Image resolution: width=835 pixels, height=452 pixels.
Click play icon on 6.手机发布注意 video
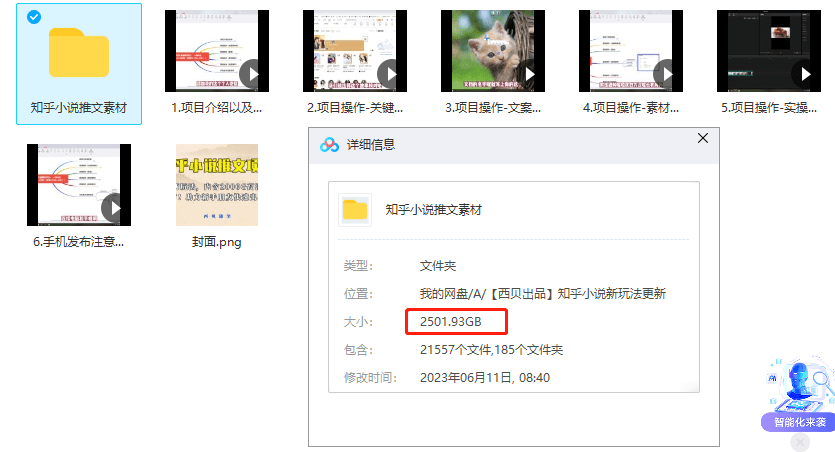pos(115,207)
